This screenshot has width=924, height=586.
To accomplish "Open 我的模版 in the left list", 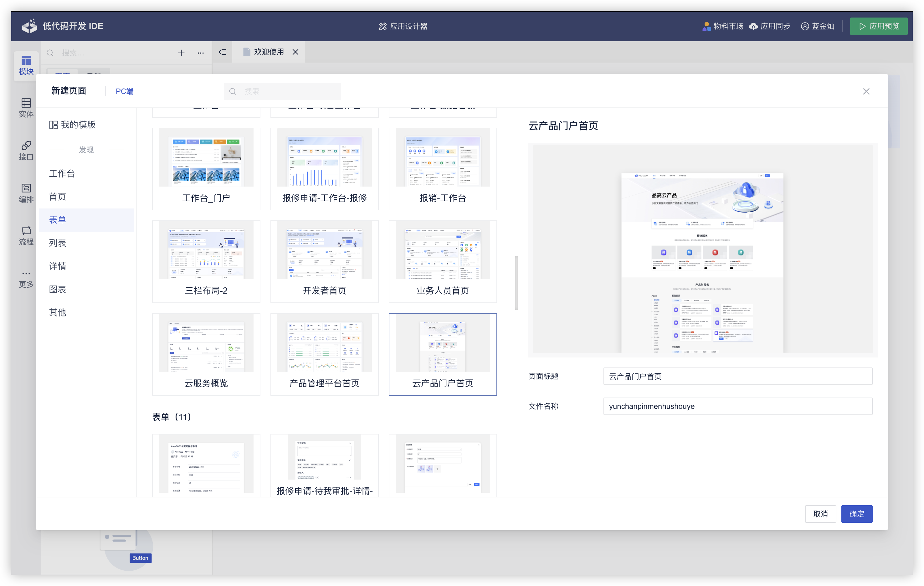I will pos(73,125).
